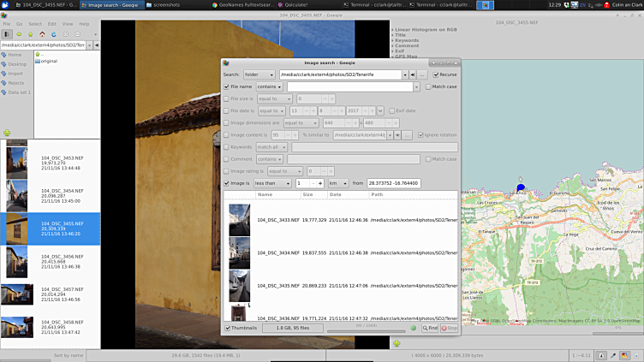This screenshot has width=644, height=362.
Task: Toggle the File name search checkbox
Action: point(227,86)
